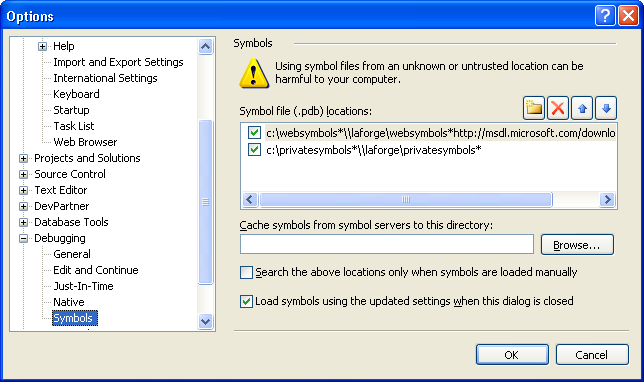Open the dialog Help button
This screenshot has width=644, height=382.
coord(605,16)
